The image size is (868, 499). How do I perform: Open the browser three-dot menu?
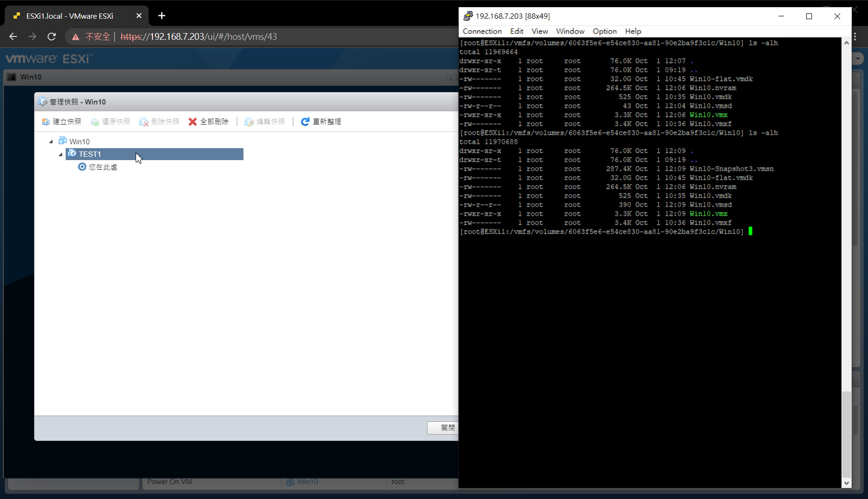(855, 36)
